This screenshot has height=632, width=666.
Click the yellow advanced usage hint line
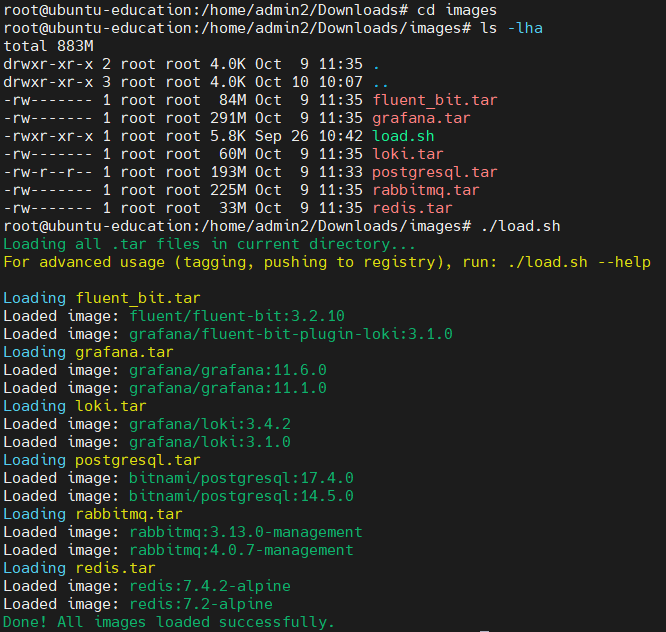point(327,262)
